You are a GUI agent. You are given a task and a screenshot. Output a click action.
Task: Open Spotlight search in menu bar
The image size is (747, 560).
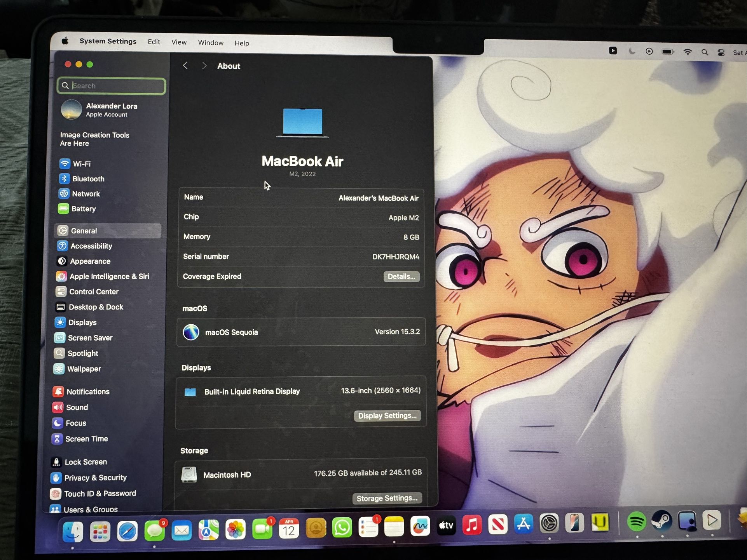[x=705, y=52]
